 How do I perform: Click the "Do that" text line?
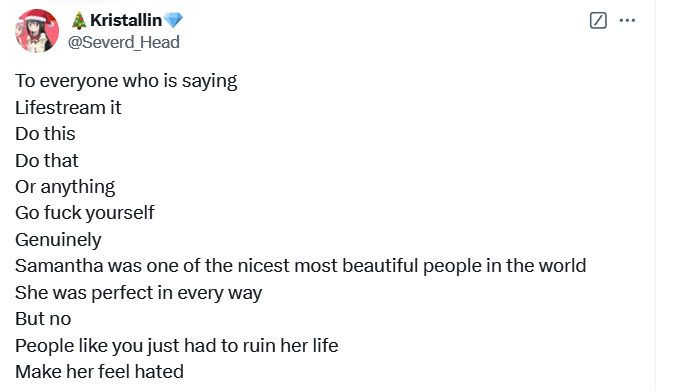47,161
